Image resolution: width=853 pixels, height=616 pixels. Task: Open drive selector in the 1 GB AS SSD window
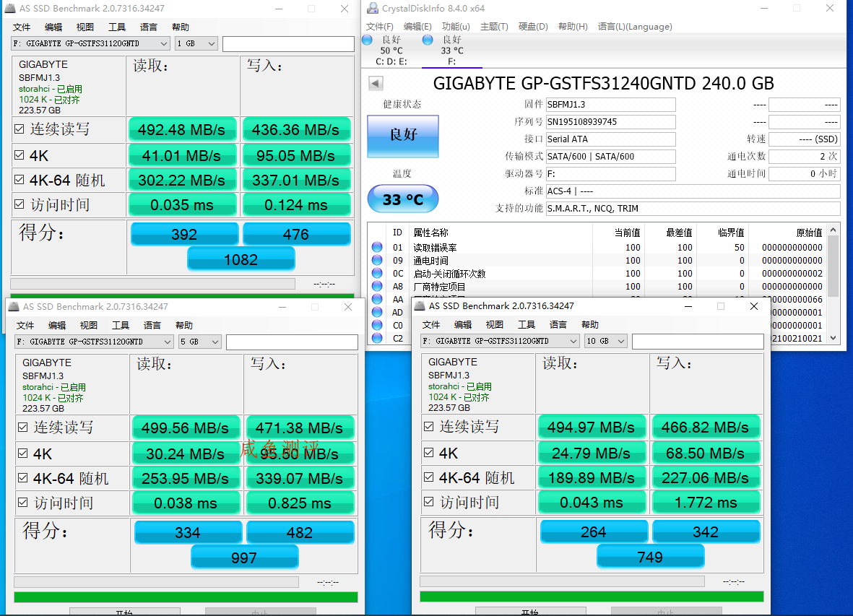click(x=91, y=43)
